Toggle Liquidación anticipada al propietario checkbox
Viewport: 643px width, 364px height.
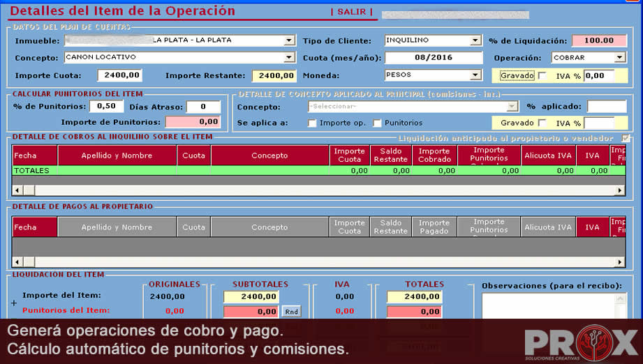coord(626,138)
